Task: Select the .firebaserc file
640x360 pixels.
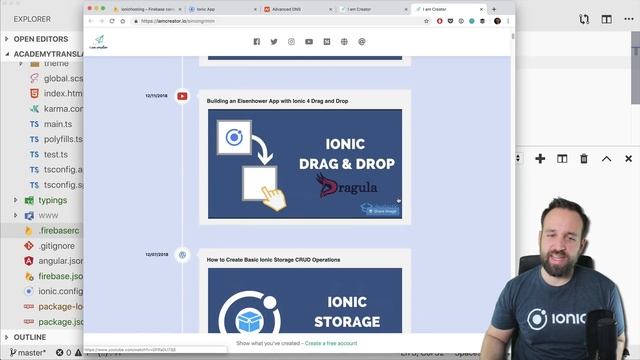Action: pos(59,231)
